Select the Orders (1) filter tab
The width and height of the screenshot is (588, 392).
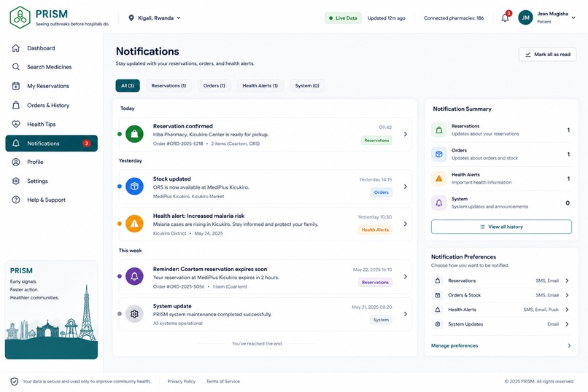pos(214,86)
